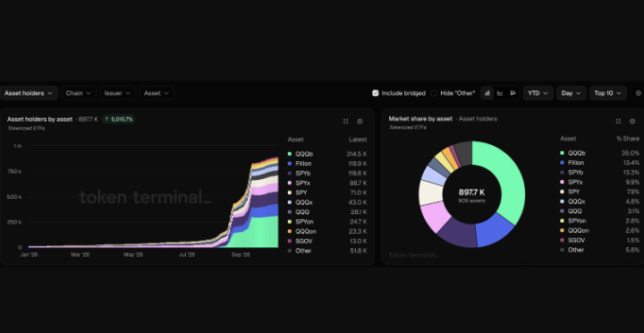Click the Asset holders by asset chart title
The width and height of the screenshot is (644, 333).
click(39, 119)
